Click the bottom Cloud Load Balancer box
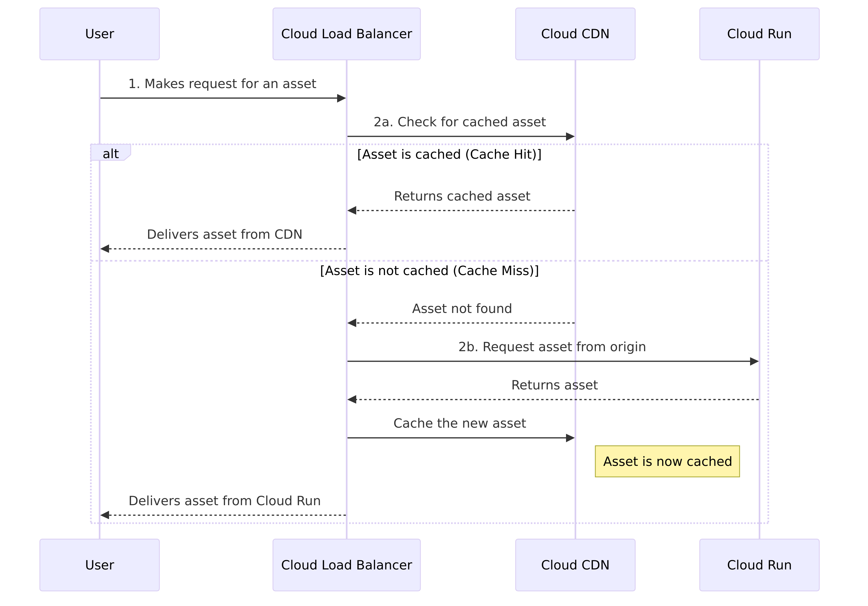868x606 pixels. coord(346,565)
